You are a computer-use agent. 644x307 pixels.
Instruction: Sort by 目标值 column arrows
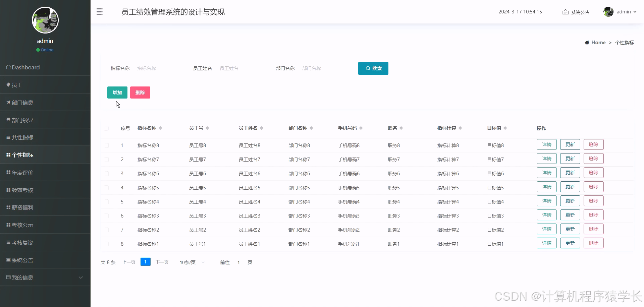click(505, 128)
